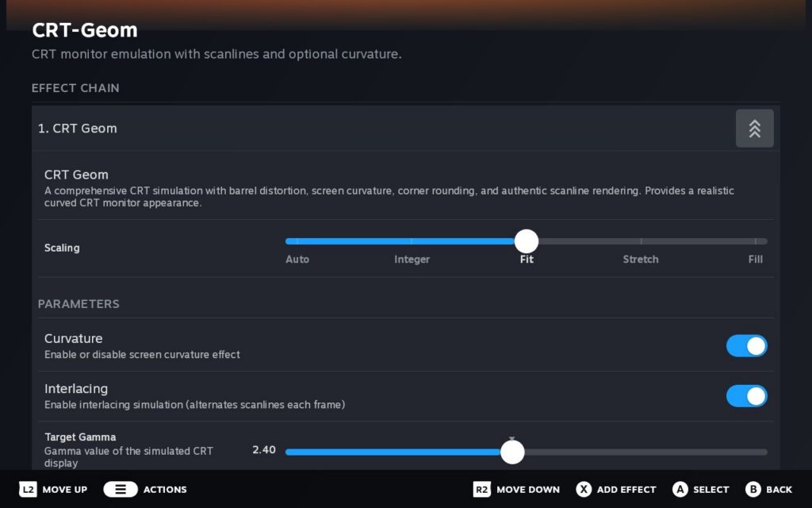
Task: Click the 2.40 gamma value field
Action: point(263,450)
